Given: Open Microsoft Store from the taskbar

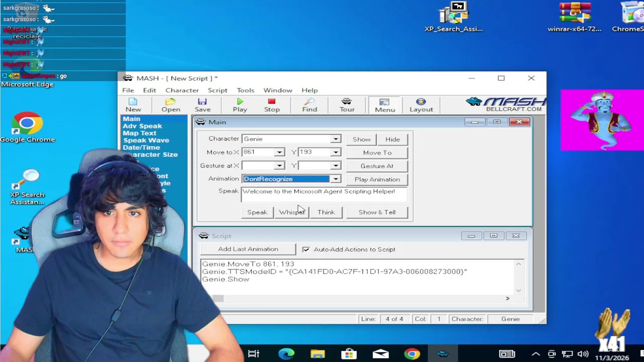Looking at the screenshot, I should click(x=349, y=354).
